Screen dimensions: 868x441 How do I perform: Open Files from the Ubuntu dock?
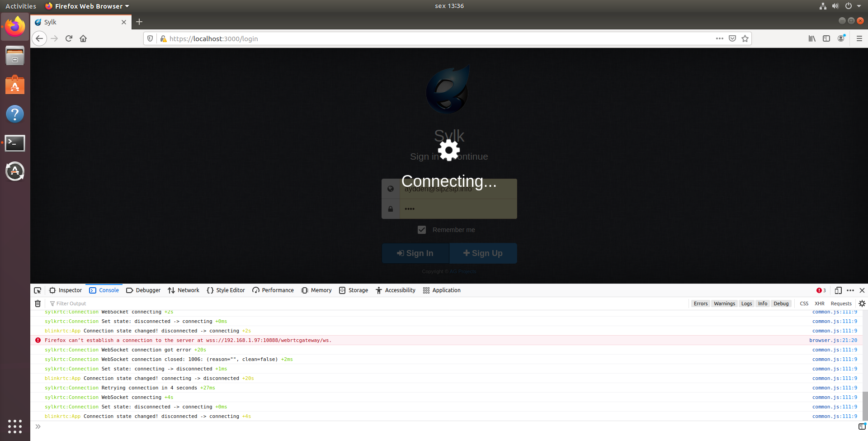click(x=15, y=56)
